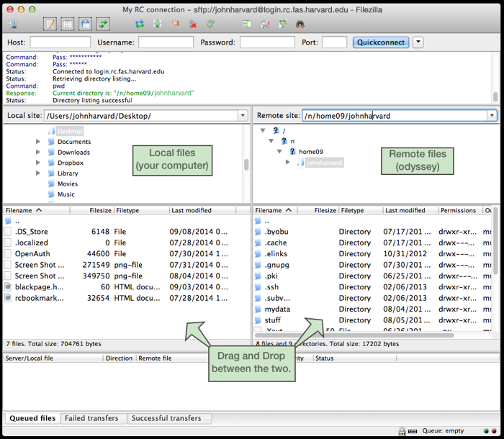Screen dimensions: 504x439
Task: Click the Host input field
Action: point(60,42)
